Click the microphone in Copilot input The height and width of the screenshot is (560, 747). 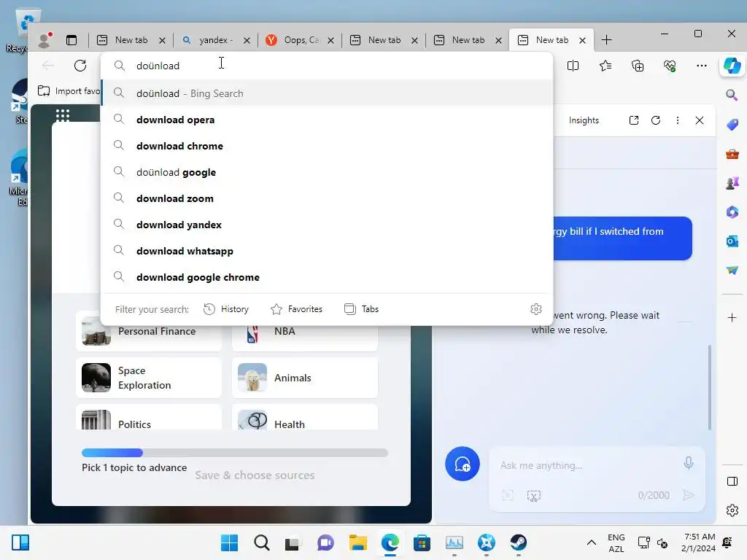[689, 463]
